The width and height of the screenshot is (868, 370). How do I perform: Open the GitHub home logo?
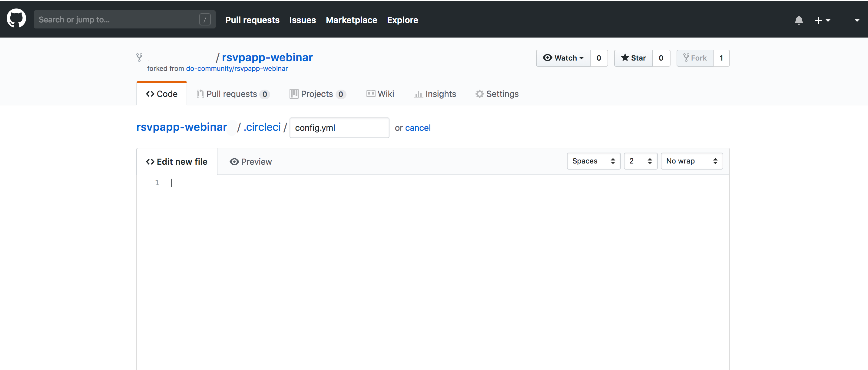tap(16, 19)
